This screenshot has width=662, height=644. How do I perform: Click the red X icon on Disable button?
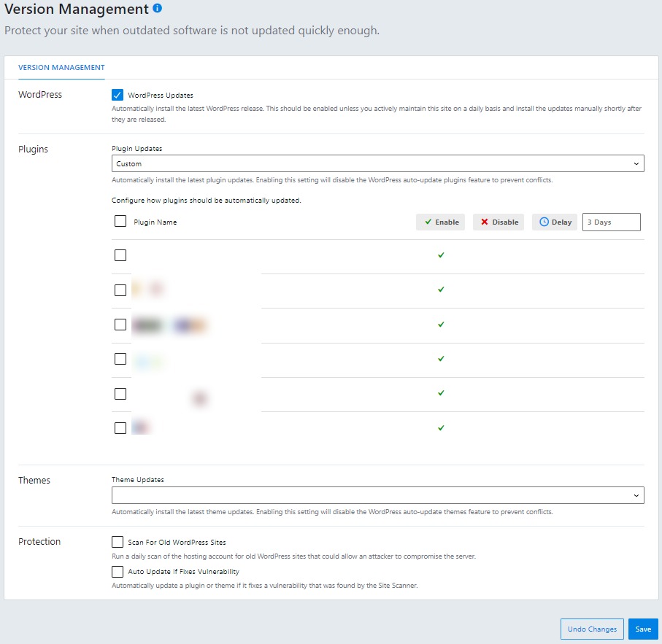point(485,222)
